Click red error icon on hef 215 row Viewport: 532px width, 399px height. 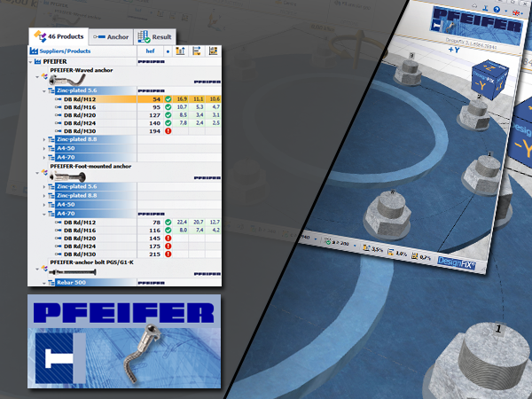pyautogui.click(x=168, y=254)
